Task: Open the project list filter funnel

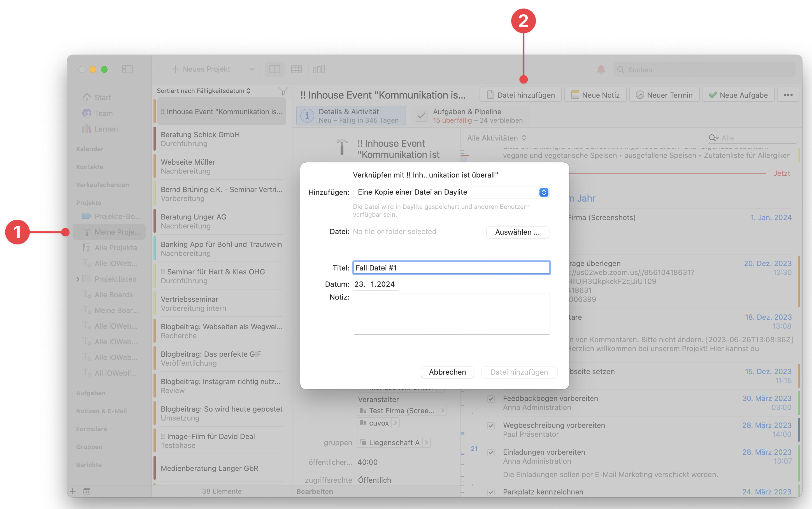Action: point(283,91)
